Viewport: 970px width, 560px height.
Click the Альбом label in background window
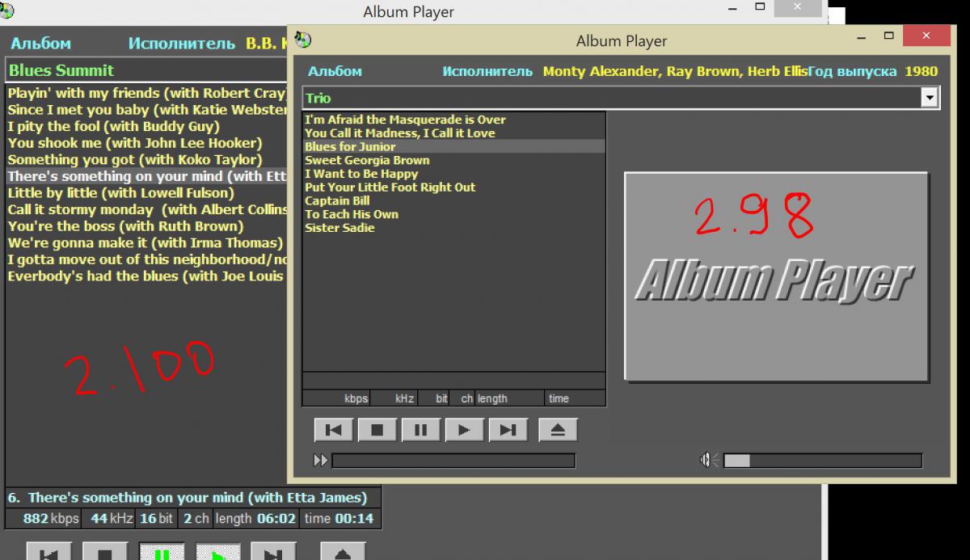tap(40, 44)
